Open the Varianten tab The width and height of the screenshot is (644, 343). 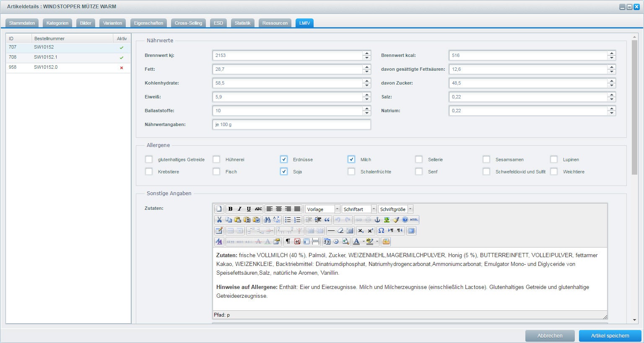(x=113, y=23)
